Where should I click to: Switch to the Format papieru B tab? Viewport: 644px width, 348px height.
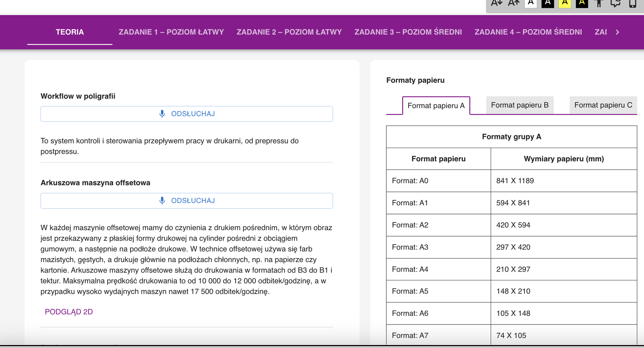(x=520, y=105)
